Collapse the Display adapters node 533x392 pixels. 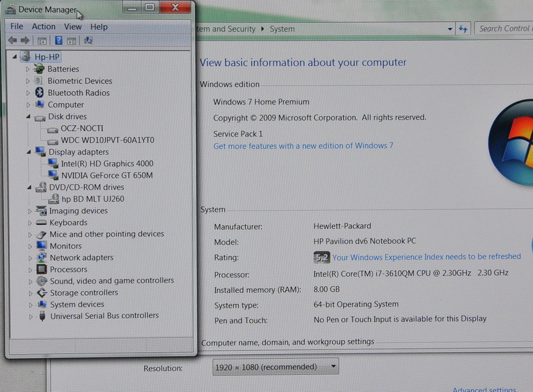[x=29, y=152]
